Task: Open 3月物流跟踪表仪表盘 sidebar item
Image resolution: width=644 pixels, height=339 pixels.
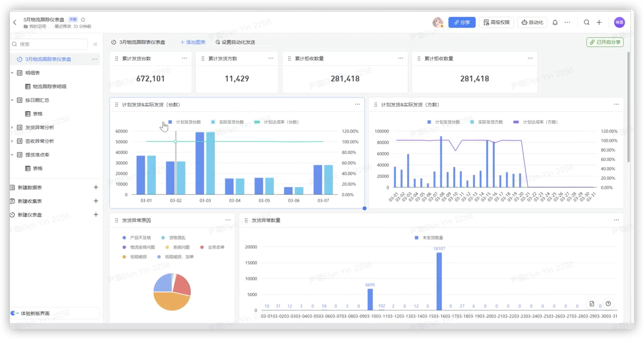Action: pyautogui.click(x=48, y=59)
